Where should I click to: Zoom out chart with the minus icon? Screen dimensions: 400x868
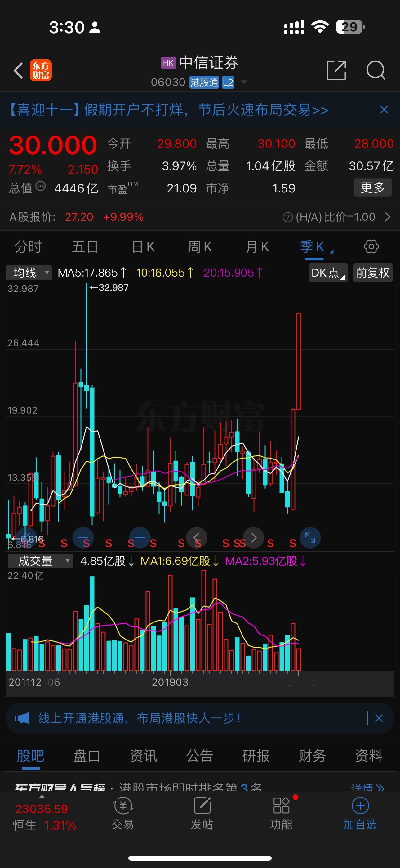coord(83,538)
